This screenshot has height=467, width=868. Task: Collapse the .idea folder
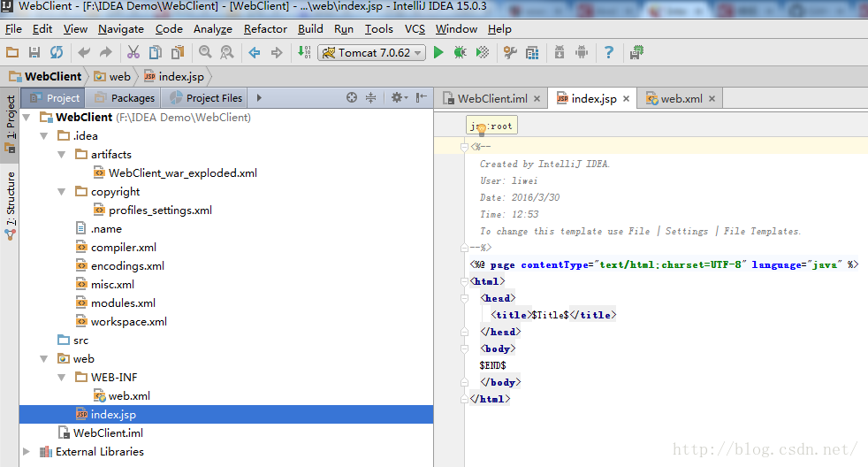click(43, 135)
